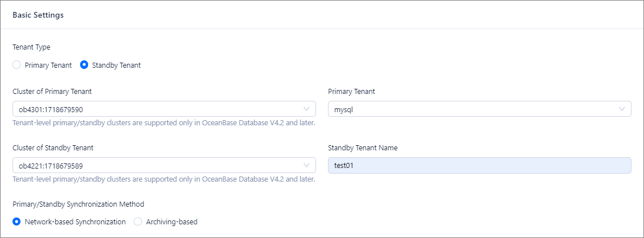Click the V4.2 hint under Cluster of Primary Tenant
The width and height of the screenshot is (644, 238).
[x=164, y=122]
